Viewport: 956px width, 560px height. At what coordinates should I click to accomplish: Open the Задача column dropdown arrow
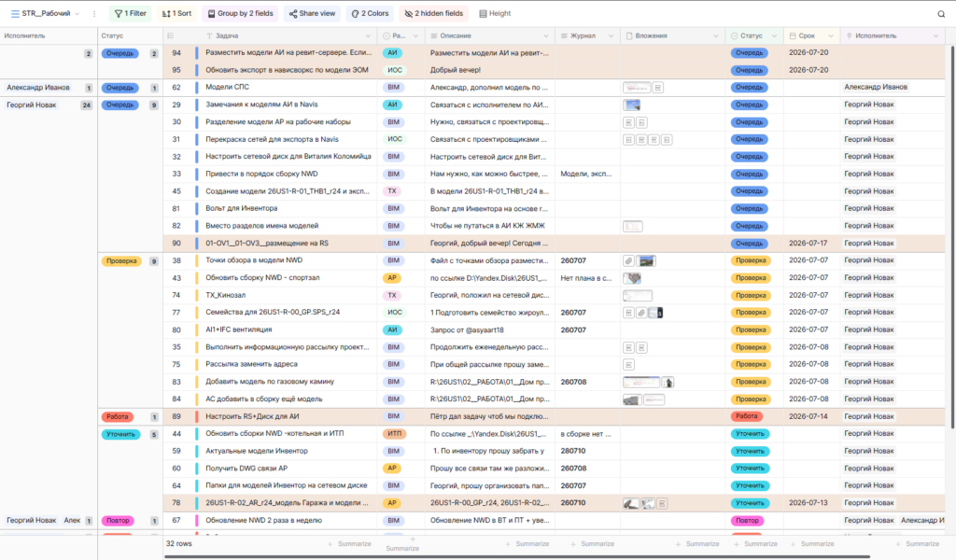coord(368,36)
